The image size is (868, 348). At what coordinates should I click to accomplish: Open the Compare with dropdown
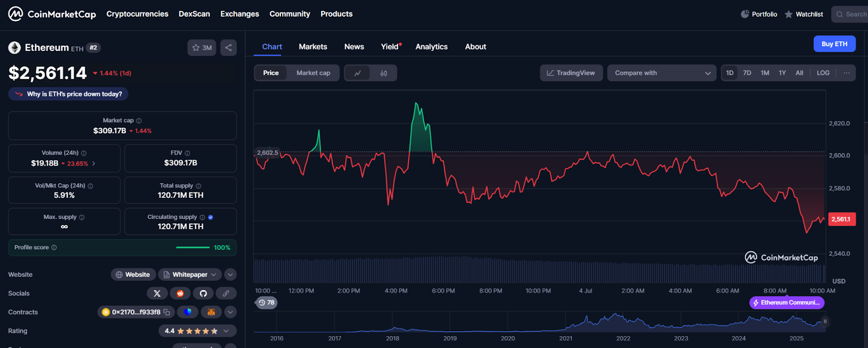pos(662,73)
